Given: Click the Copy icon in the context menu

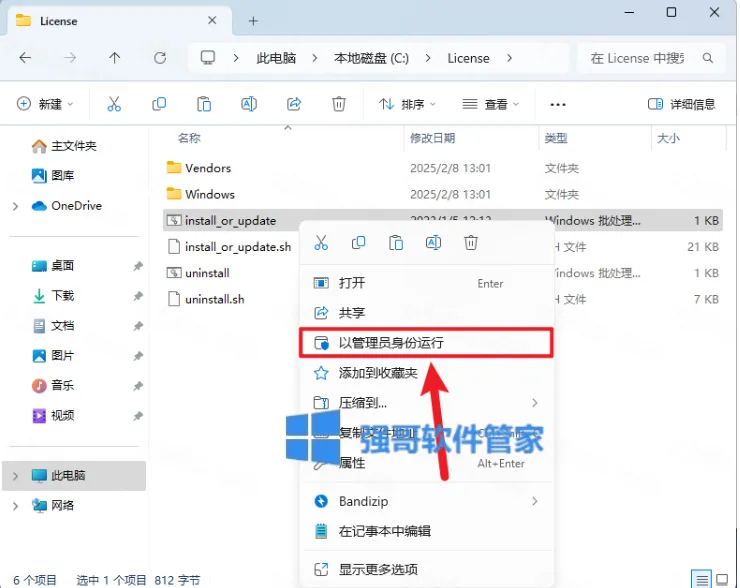Looking at the screenshot, I should tap(359, 243).
